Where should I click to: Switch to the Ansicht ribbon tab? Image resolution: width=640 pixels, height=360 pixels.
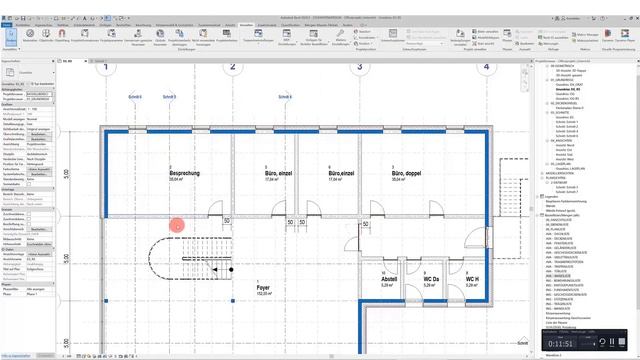tap(230, 25)
